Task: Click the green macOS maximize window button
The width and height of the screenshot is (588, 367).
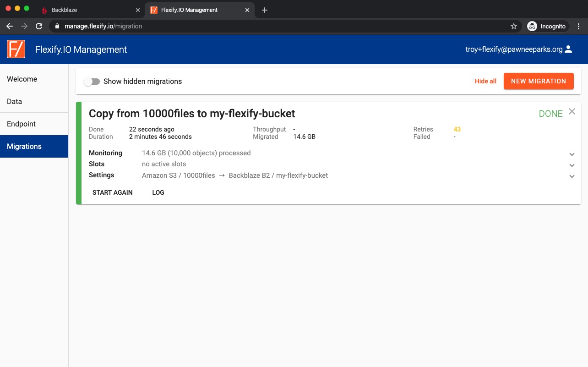Action: coord(27,8)
